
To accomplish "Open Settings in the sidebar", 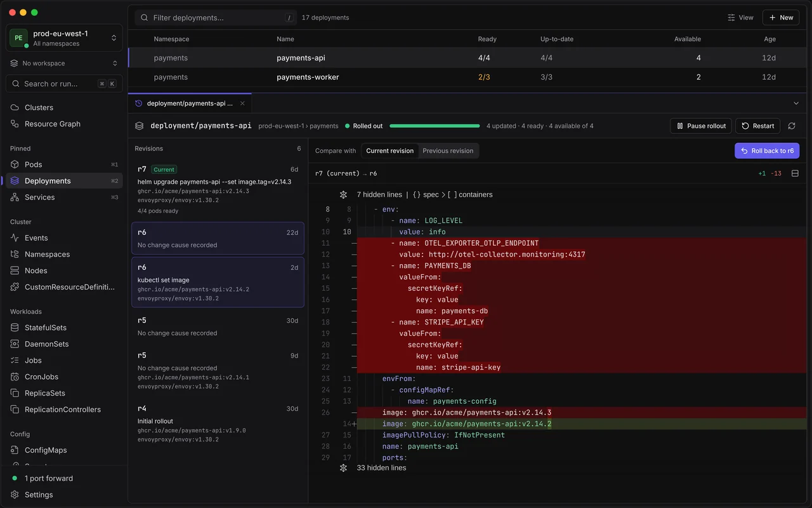I will point(64,495).
